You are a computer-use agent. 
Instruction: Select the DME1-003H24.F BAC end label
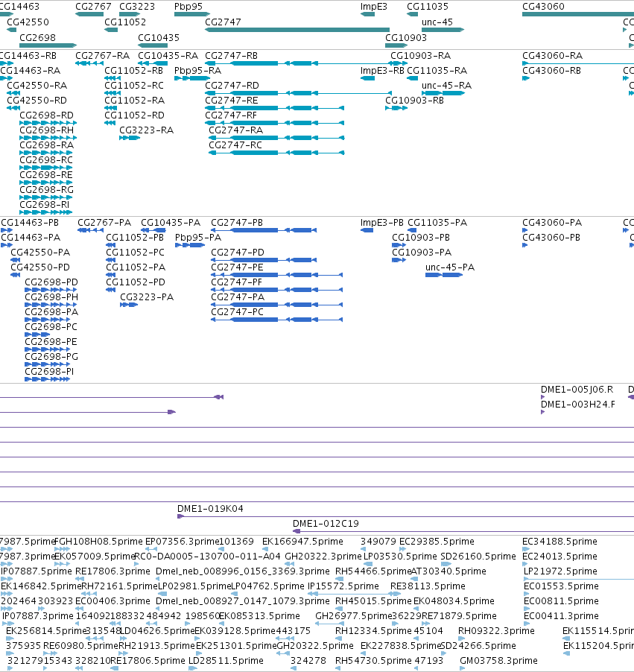pyautogui.click(x=578, y=404)
